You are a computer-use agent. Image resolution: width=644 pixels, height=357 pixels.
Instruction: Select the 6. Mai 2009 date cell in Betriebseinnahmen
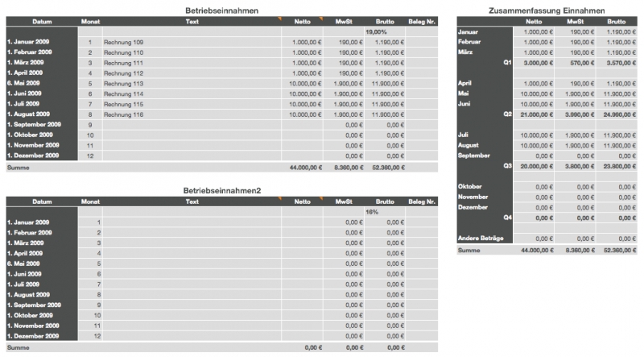point(24,83)
